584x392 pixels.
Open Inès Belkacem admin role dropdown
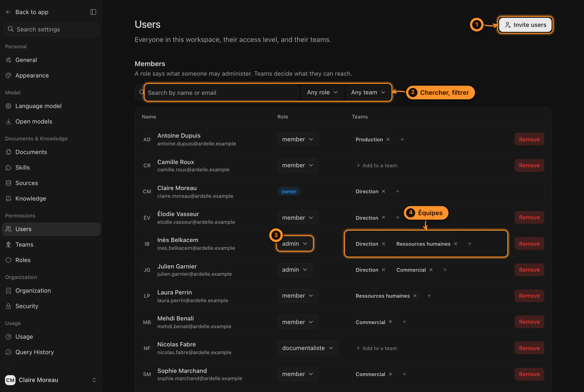tap(295, 244)
